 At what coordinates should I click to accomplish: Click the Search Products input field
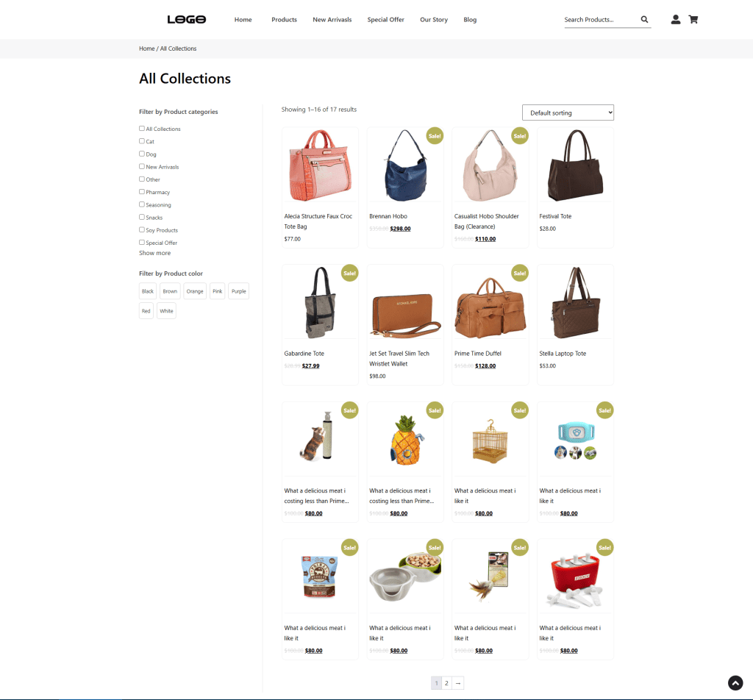tap(599, 20)
